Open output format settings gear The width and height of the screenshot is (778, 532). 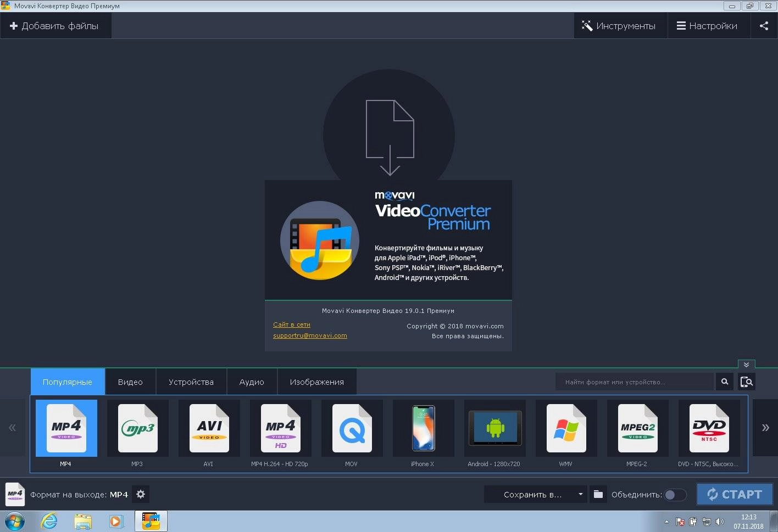pyautogui.click(x=141, y=494)
